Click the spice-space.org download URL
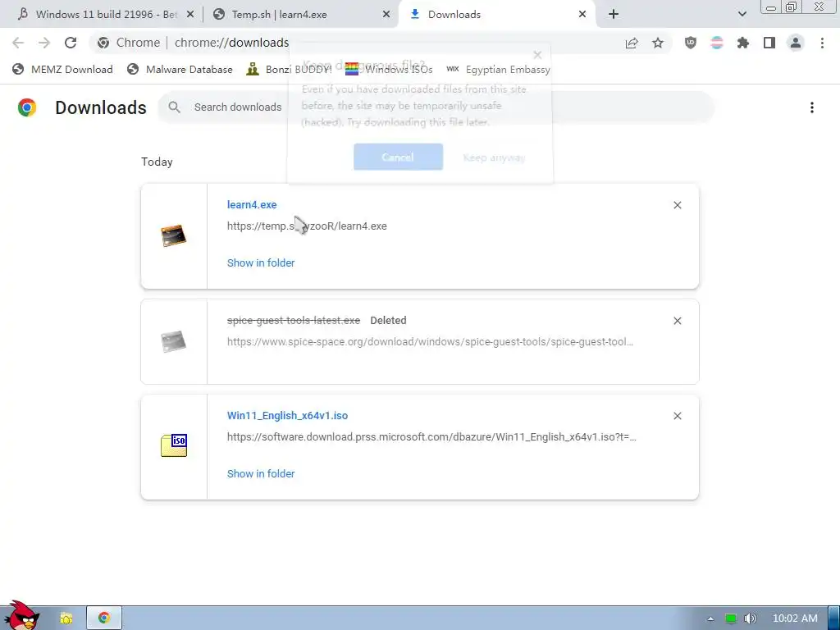 (430, 342)
